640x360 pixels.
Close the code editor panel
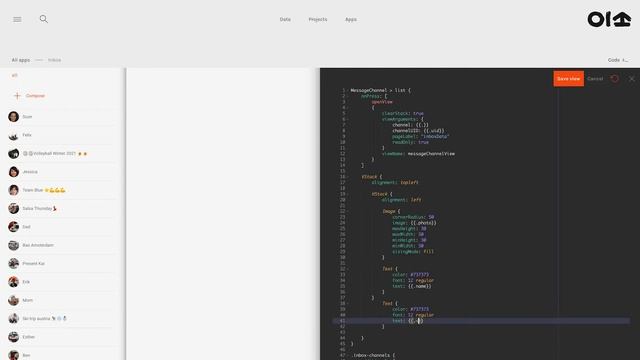click(631, 79)
